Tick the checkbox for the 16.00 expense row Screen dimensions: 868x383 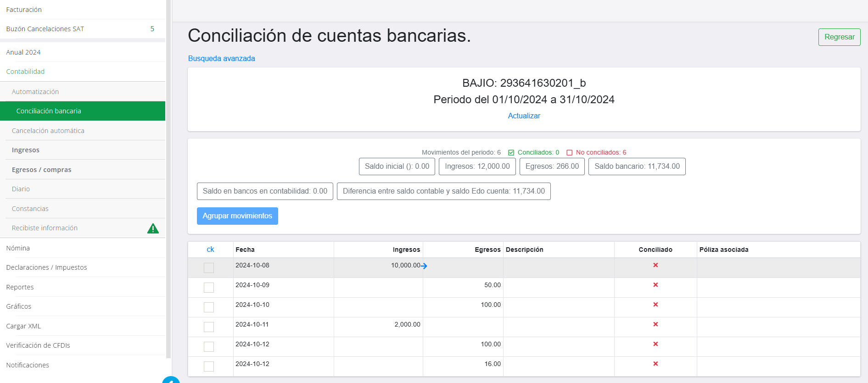(x=209, y=366)
